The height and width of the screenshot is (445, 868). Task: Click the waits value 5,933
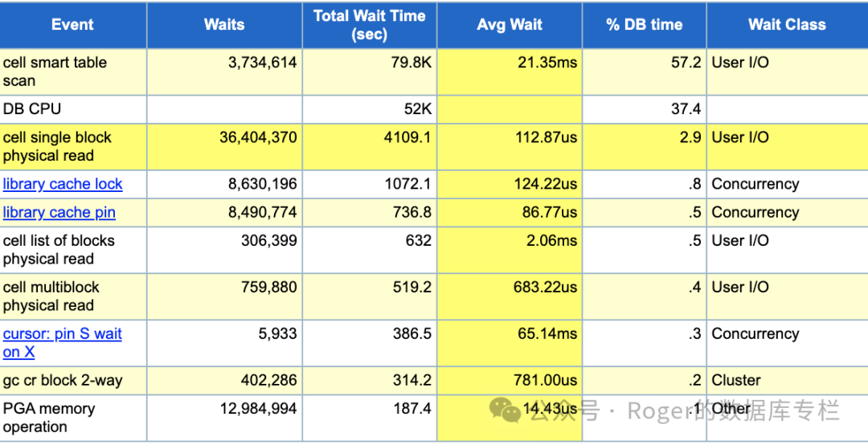pos(278,334)
